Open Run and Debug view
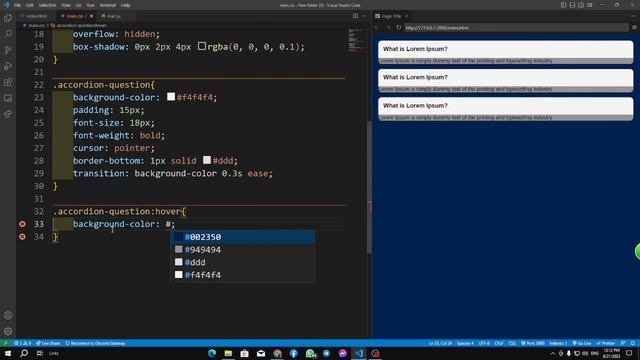The image size is (640, 360). coord(8,66)
